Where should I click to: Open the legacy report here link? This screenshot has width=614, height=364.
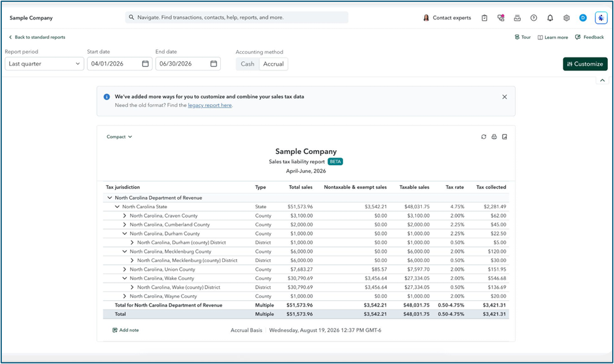coord(210,105)
